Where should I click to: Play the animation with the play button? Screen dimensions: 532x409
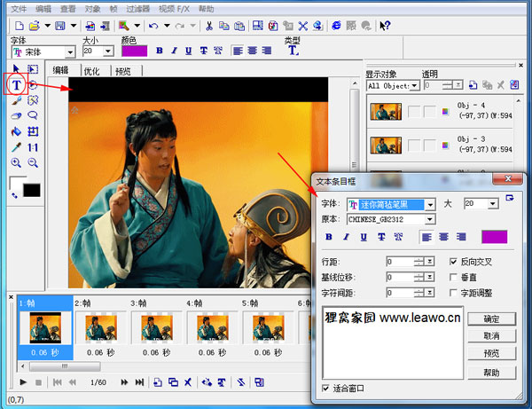coord(23,382)
